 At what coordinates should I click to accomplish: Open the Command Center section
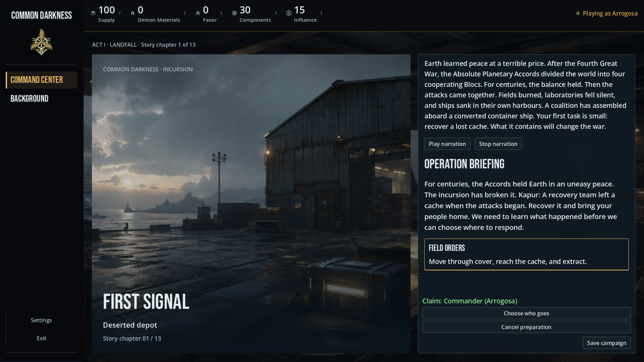pos(42,80)
